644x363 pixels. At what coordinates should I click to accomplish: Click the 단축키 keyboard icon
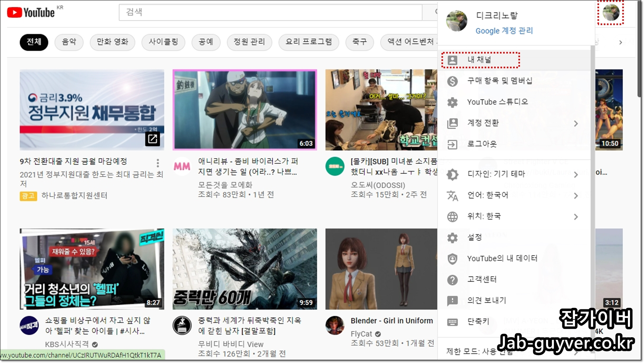click(x=453, y=322)
